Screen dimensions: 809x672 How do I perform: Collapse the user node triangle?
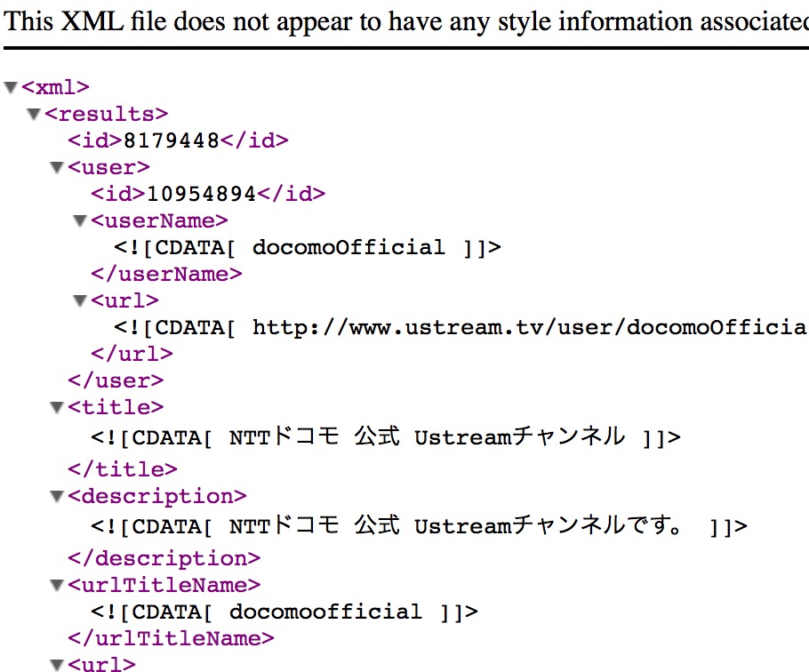(57, 167)
